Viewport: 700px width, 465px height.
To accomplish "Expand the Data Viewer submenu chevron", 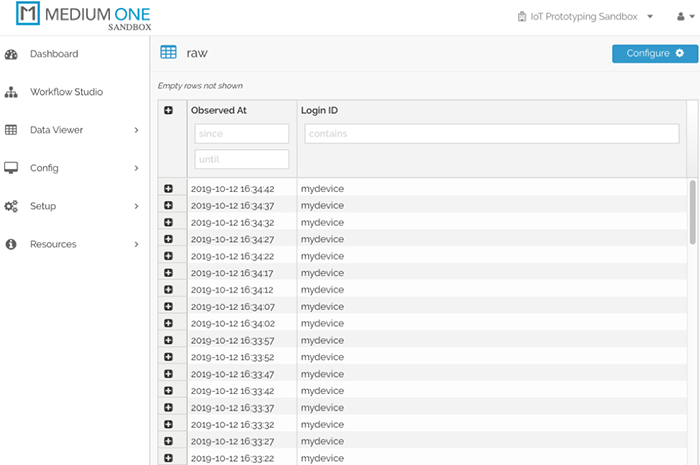I will [x=136, y=130].
